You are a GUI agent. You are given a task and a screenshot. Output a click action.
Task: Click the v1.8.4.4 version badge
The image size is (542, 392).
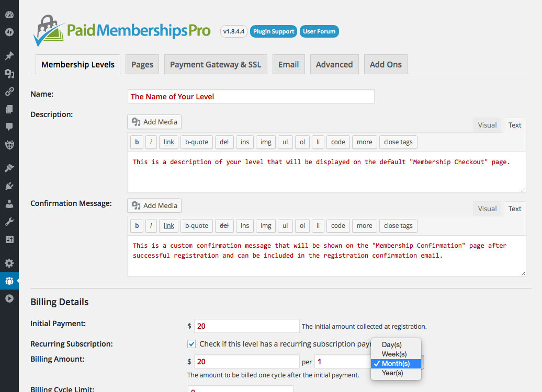(x=234, y=31)
